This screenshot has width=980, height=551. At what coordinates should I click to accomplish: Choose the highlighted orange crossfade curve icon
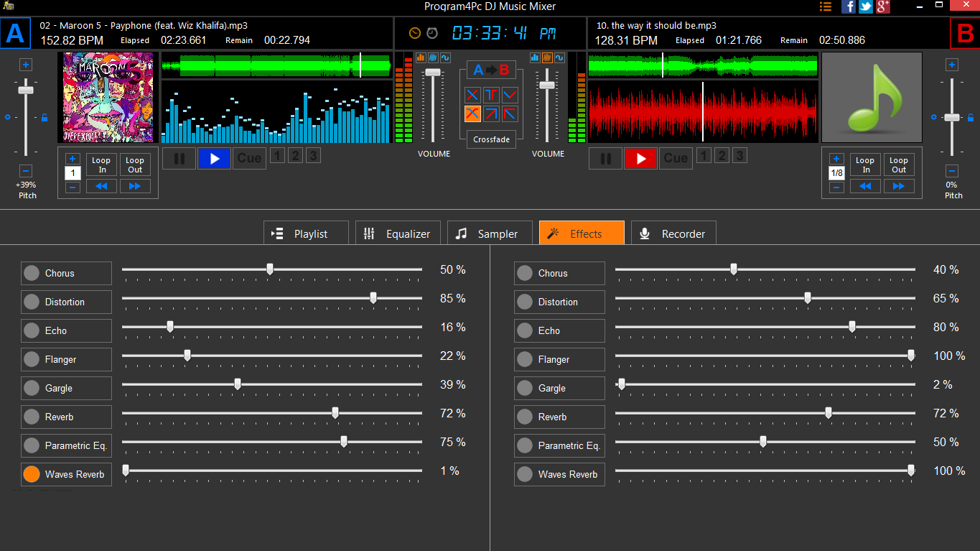(x=472, y=114)
